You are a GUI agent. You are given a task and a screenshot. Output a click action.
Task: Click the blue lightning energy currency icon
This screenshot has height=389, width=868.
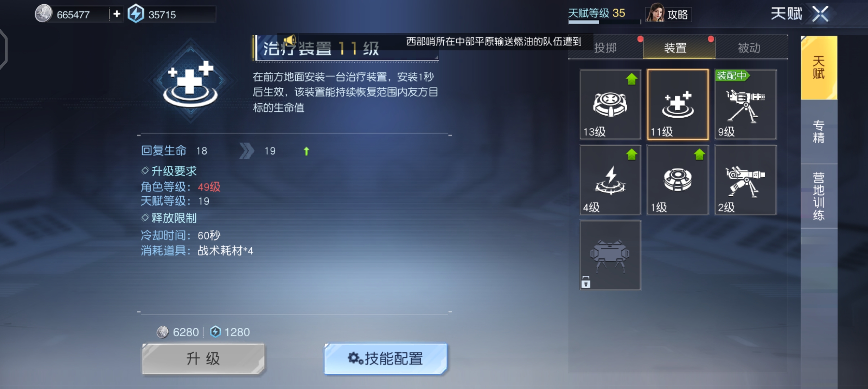(136, 14)
